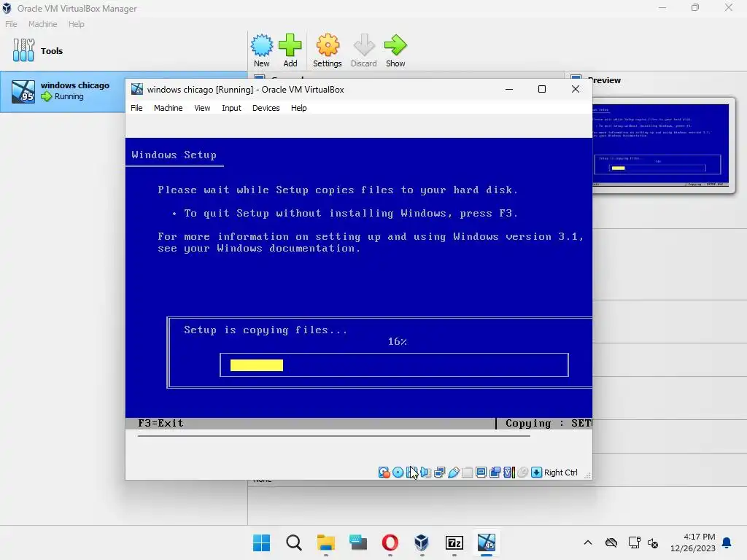
Task: Click the optical disk status icon
Action: [x=398, y=472]
